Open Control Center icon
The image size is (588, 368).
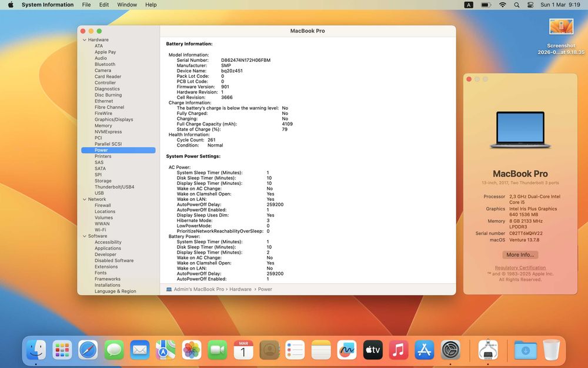pos(530,5)
